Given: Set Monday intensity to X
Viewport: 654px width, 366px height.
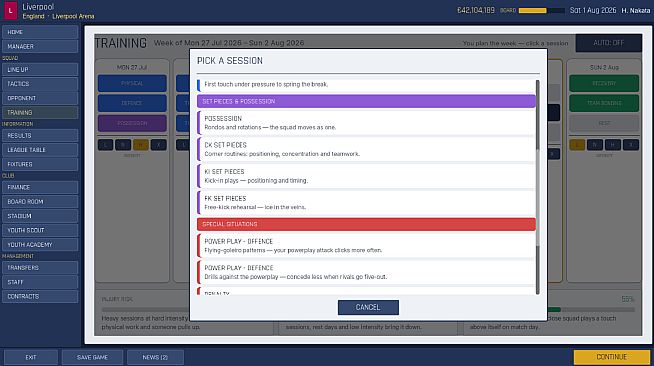Looking at the screenshot, I should click(x=158, y=145).
